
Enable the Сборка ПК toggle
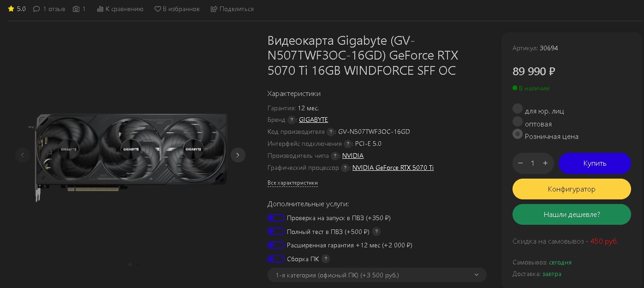(x=275, y=259)
